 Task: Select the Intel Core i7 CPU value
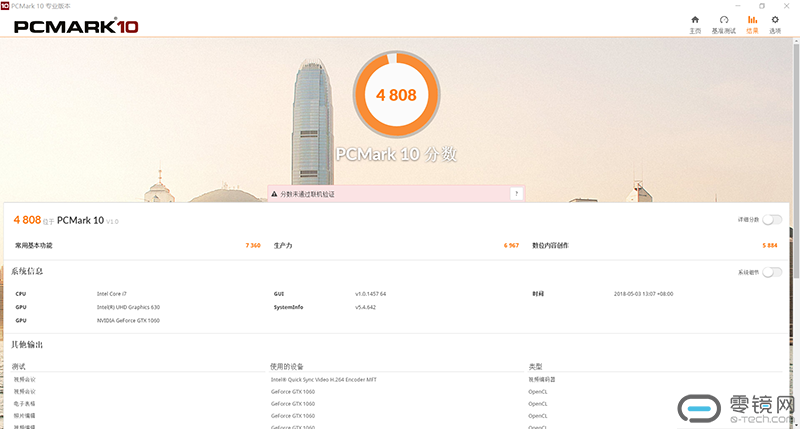[x=112, y=294]
